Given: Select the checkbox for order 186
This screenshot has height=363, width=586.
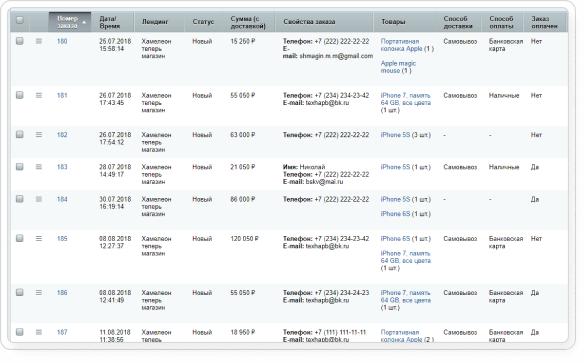Looking at the screenshot, I should pos(19,293).
